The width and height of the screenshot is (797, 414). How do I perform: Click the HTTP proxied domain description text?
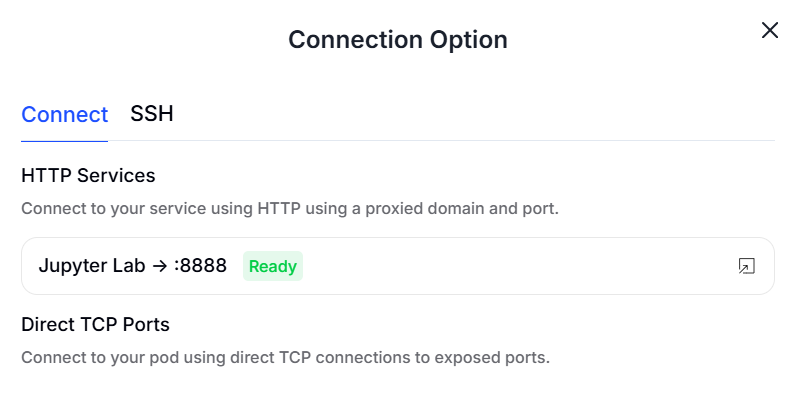coord(289,210)
